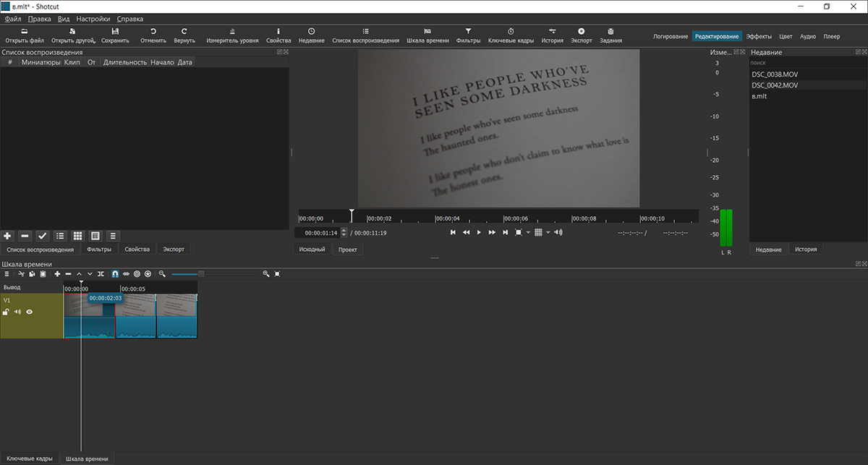Click the recent files поиск search field

[808, 63]
